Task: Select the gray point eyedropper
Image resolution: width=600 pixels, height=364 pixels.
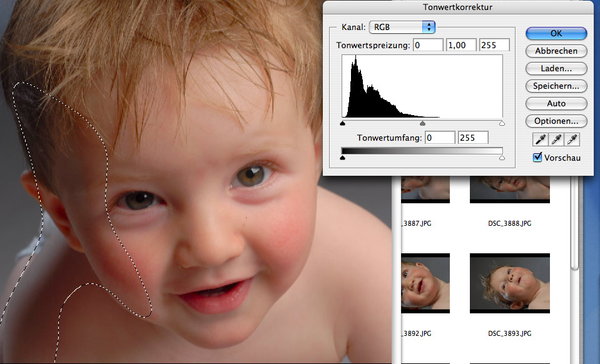Action: 556,140
